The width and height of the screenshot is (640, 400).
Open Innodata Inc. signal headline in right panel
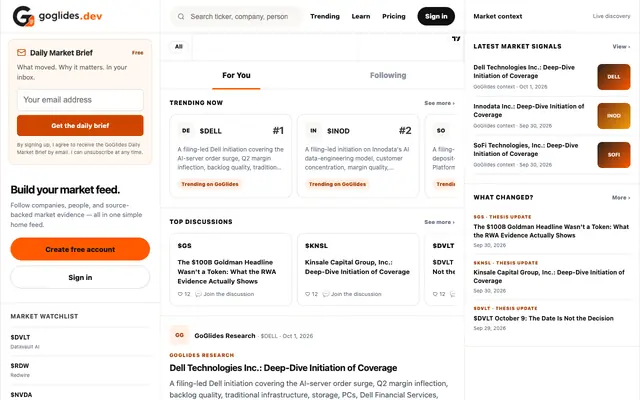tap(529, 111)
